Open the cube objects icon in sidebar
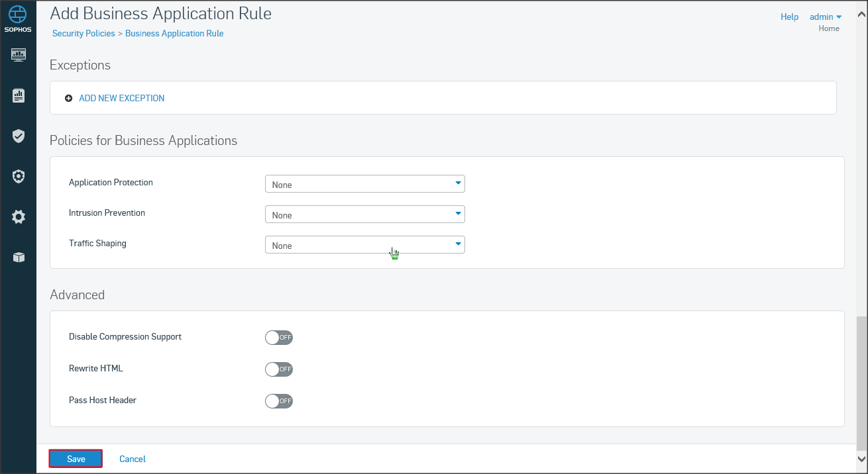The height and width of the screenshot is (474, 868). click(x=19, y=258)
